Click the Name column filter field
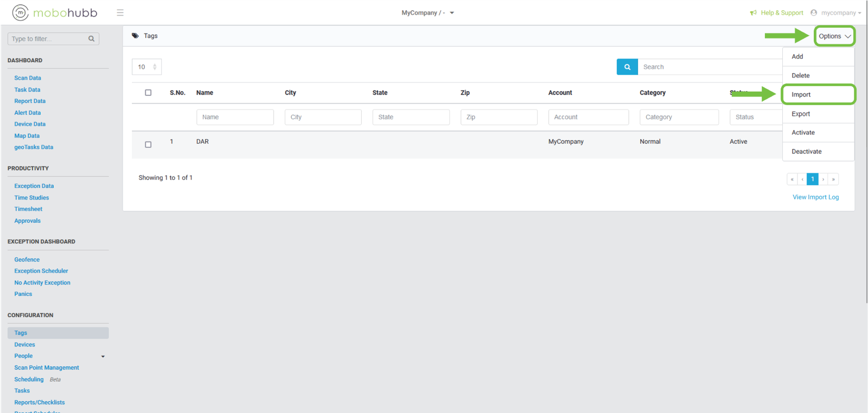Viewport: 868px width, 413px height. pos(235,117)
